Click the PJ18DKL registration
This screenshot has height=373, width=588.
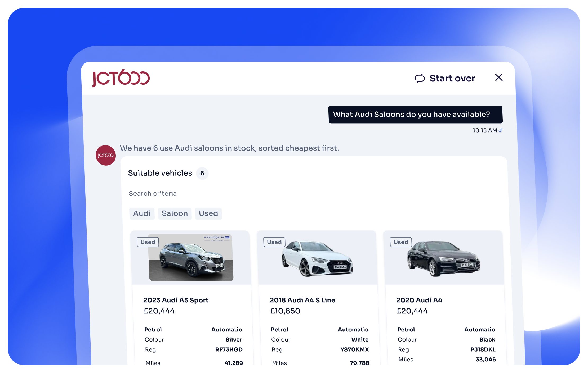click(483, 350)
